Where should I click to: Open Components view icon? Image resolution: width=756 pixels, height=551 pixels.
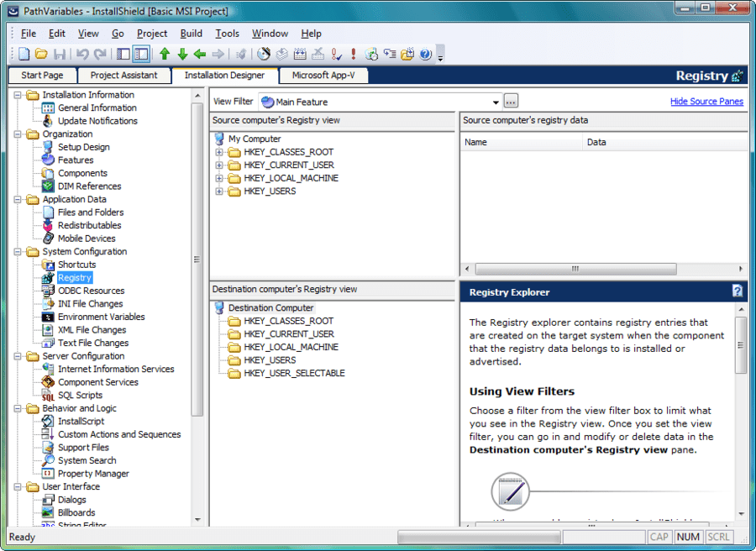coord(48,173)
